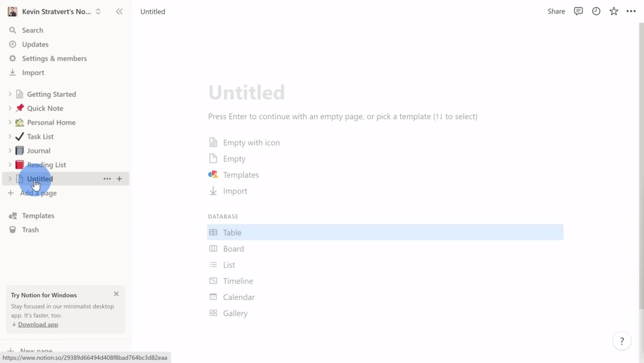Click the Personal Home house icon
This screenshot has height=363, width=644.
(20, 122)
